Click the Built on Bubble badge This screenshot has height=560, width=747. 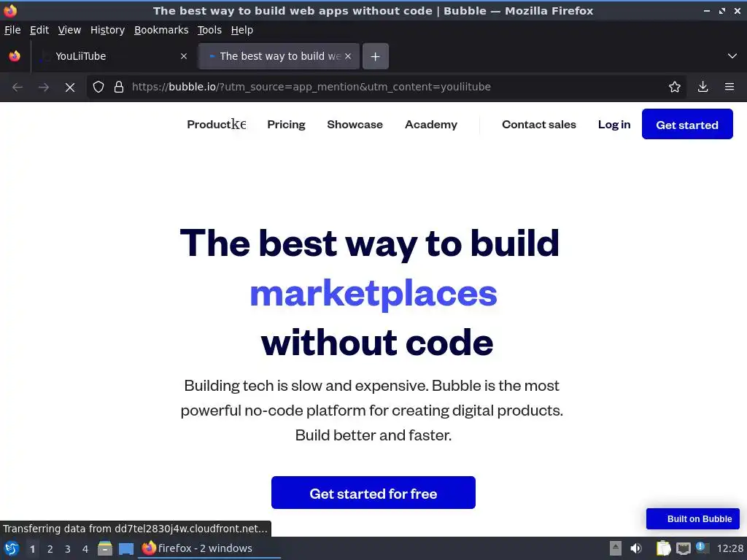coord(693,518)
